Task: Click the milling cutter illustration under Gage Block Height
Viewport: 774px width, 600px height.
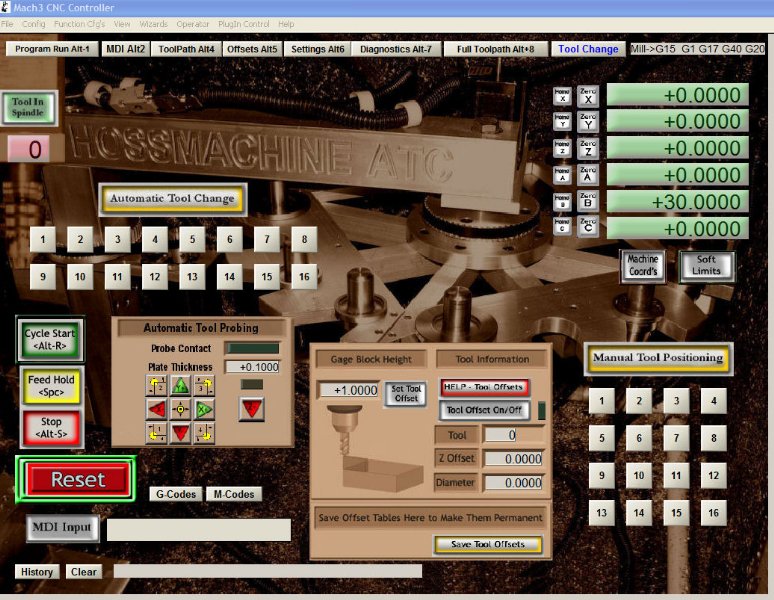Action: pos(374,447)
